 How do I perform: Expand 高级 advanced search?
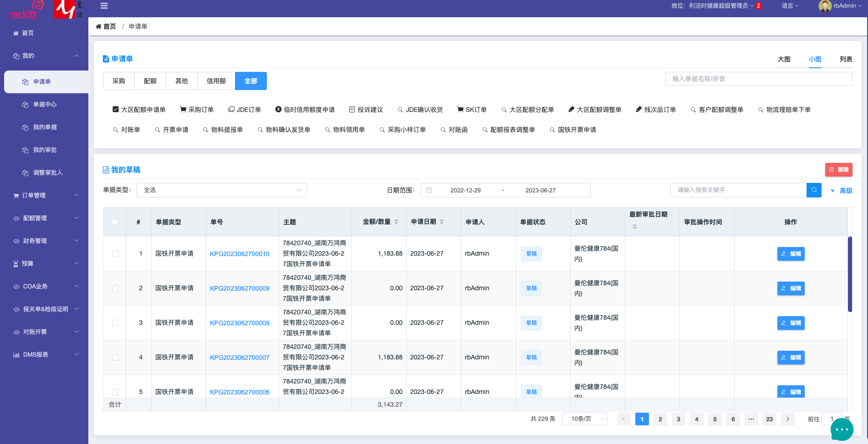click(842, 191)
